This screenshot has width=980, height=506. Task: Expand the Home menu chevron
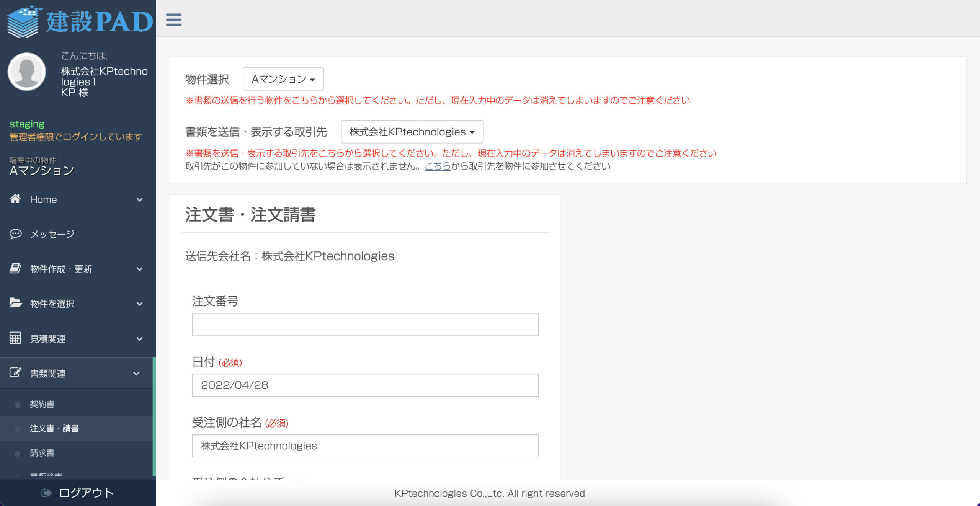140,200
